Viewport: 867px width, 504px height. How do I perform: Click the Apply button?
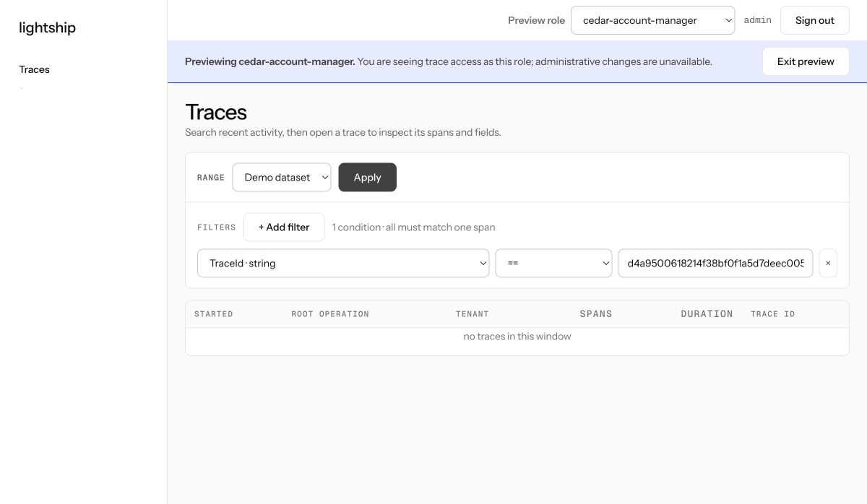pos(367,178)
